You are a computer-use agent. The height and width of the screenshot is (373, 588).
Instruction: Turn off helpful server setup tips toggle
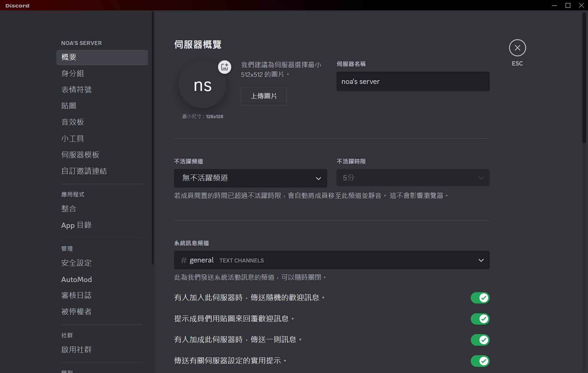(480, 361)
